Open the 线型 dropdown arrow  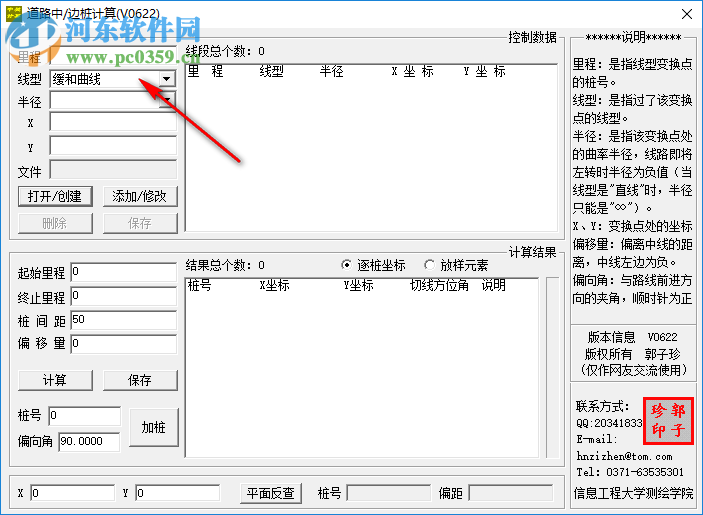coord(166,79)
